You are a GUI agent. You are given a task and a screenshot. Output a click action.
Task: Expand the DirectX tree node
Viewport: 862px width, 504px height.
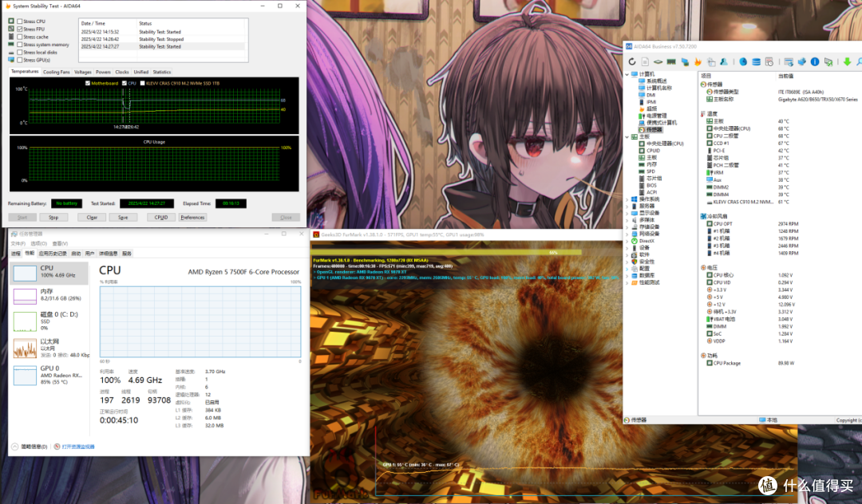point(627,241)
